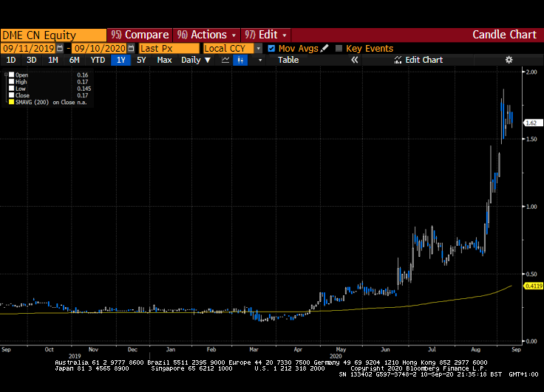
Task: Click the 1.00 y-axis value
Action: [x=531, y=207]
